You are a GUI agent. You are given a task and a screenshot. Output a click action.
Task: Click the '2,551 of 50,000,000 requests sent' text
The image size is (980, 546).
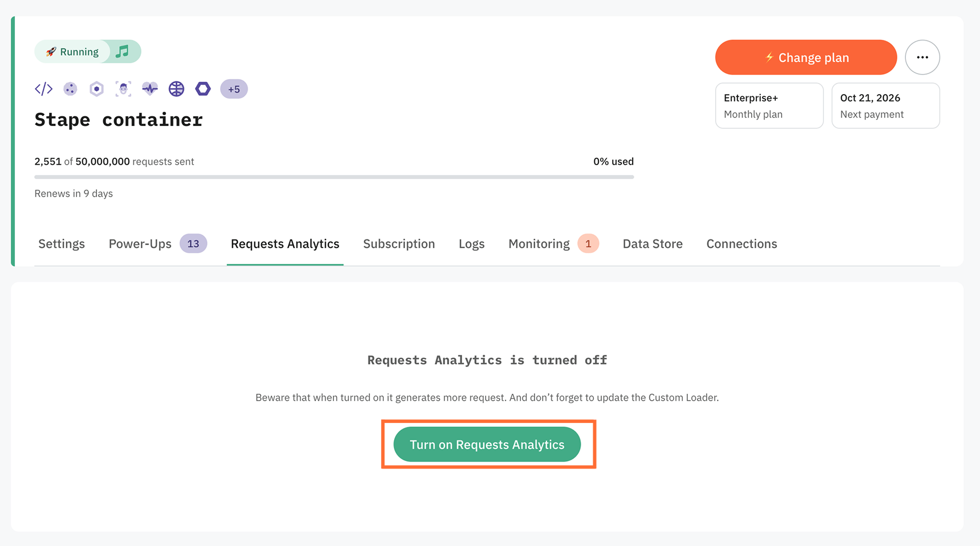click(x=114, y=161)
